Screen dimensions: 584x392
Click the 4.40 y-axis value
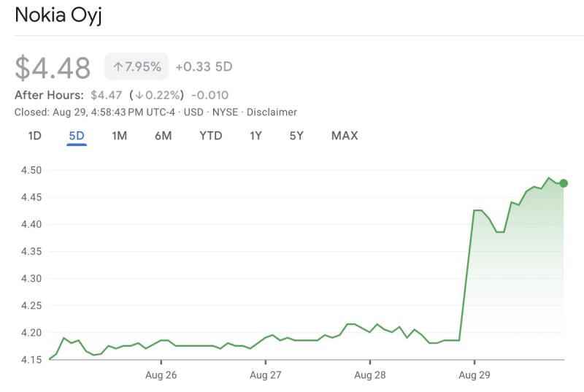coord(31,224)
